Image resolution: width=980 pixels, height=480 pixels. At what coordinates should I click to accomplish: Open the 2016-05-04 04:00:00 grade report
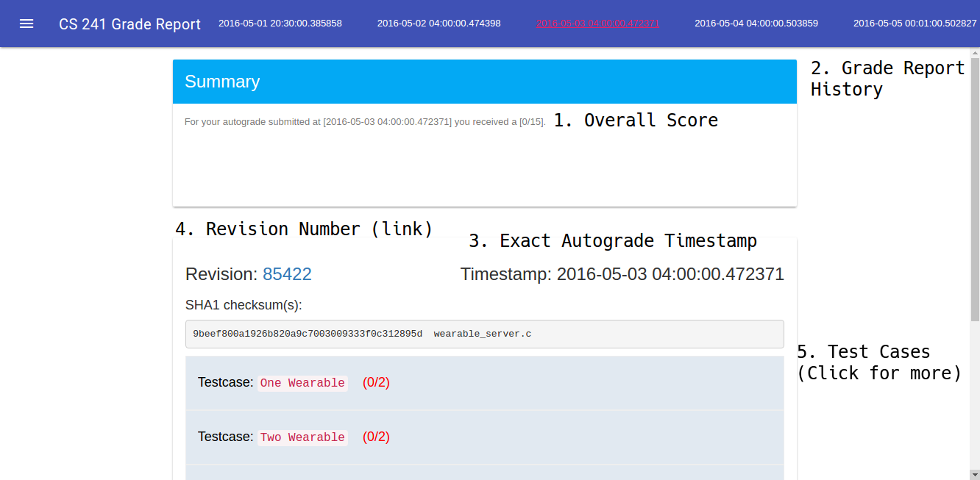[x=756, y=24]
